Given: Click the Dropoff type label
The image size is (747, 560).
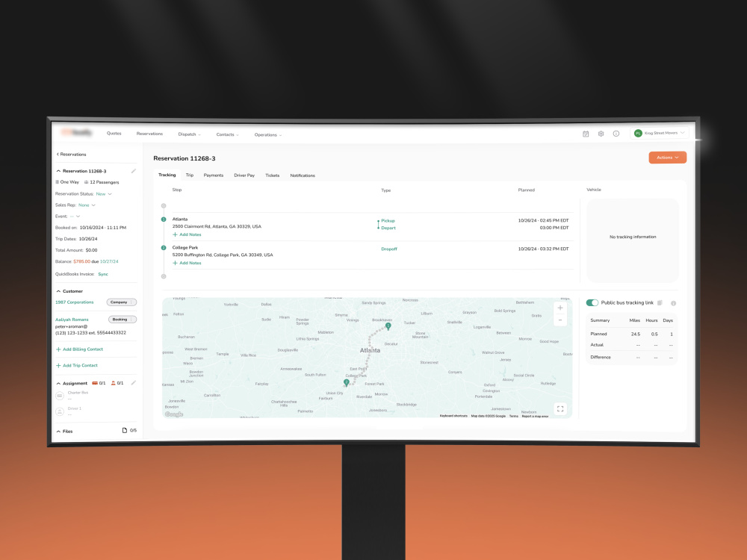Looking at the screenshot, I should pos(389,249).
